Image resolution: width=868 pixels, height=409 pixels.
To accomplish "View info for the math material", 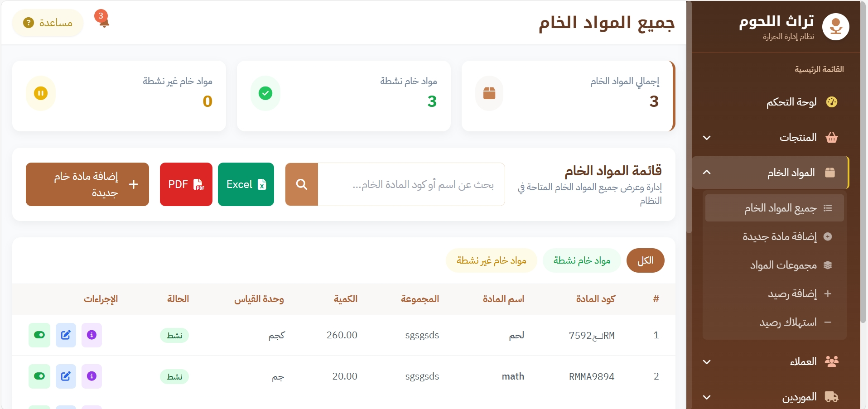I will point(92,376).
